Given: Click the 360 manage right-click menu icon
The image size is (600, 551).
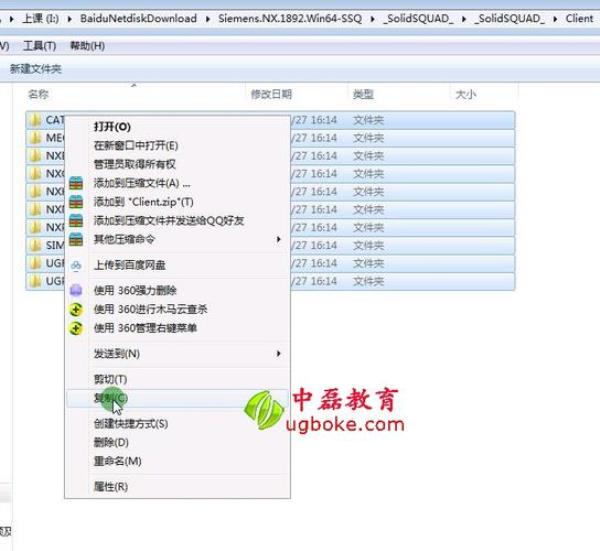Looking at the screenshot, I should point(76,328).
